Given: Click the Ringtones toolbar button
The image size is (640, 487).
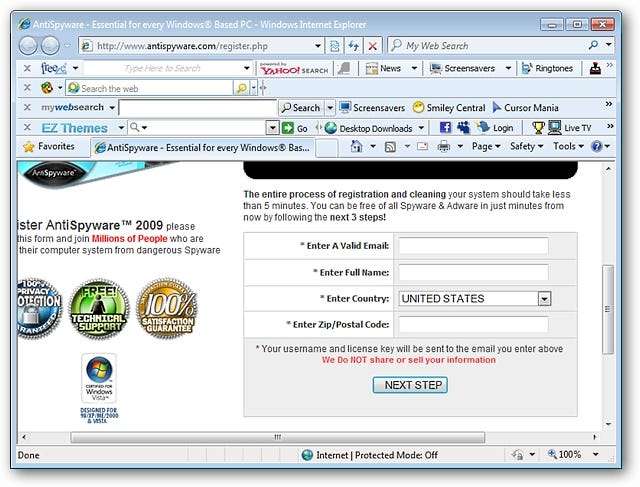Looking at the screenshot, I should tap(547, 69).
